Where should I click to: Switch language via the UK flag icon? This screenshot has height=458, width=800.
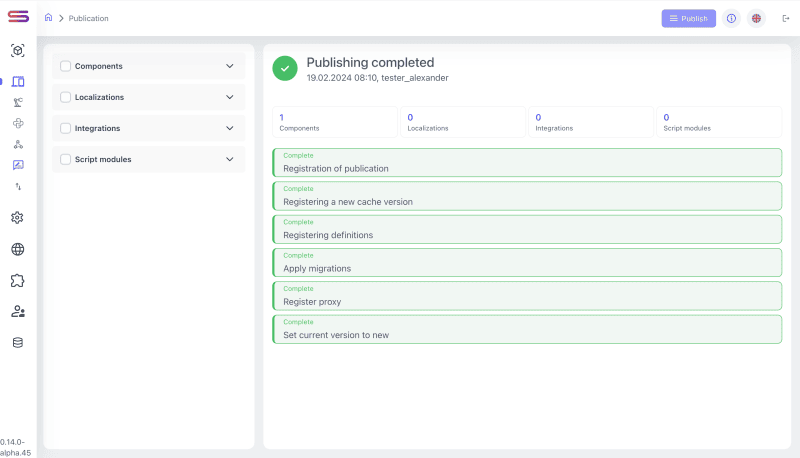coord(757,18)
